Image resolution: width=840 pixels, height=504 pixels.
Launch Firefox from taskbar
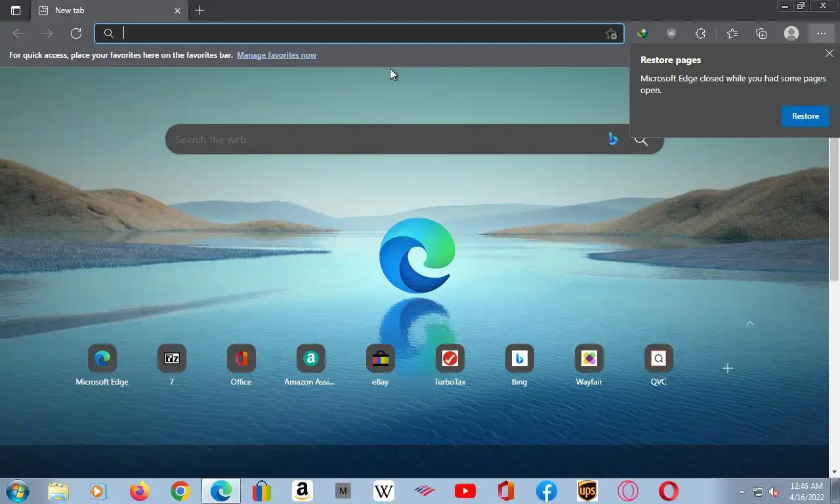140,491
